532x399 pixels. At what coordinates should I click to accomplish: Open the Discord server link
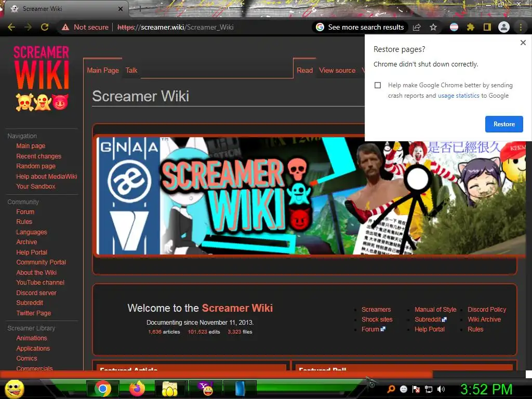[x=36, y=292]
